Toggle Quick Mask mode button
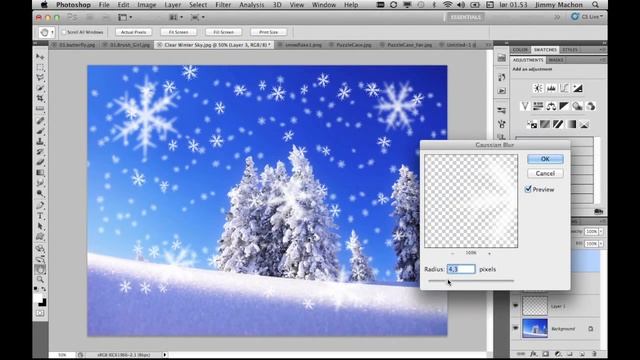This screenshot has width=640, height=360. (x=40, y=313)
